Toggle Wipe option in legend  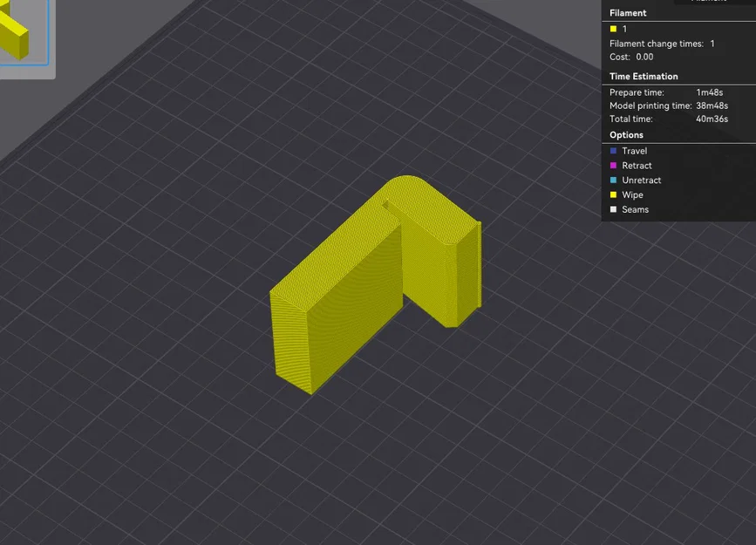(x=632, y=194)
